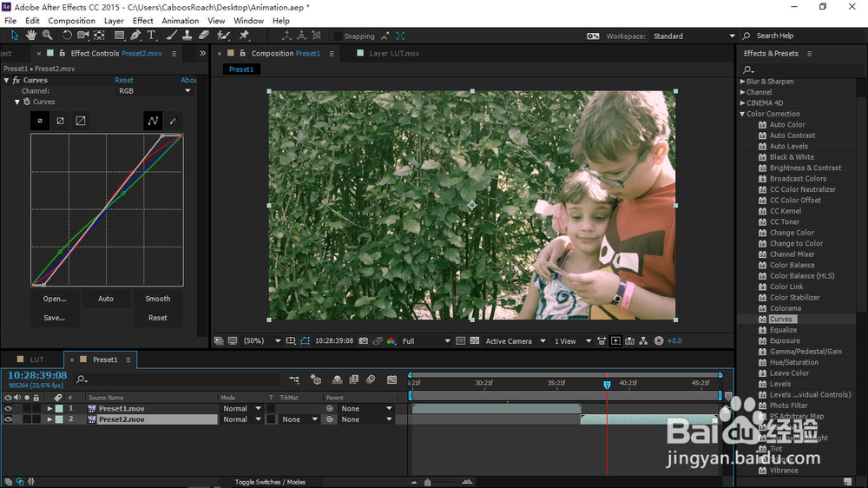Screen dimensions: 868x488
Task: Toggle the lock on Effect Controls panel
Action: tap(62, 53)
